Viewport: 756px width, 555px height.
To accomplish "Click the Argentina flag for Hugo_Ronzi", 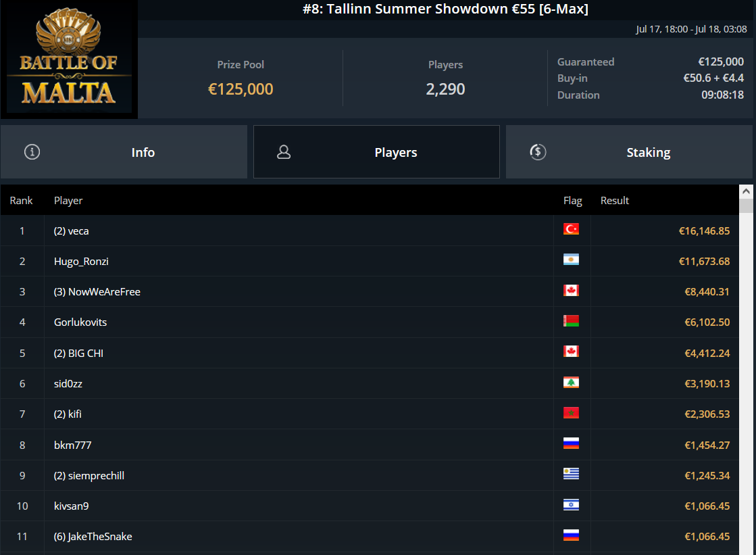I will pyautogui.click(x=571, y=260).
